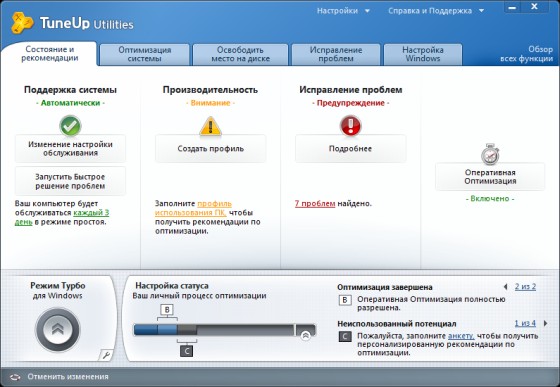Open the Справка и Поддержка dropdown
This screenshot has height=387, width=560.
(436, 11)
